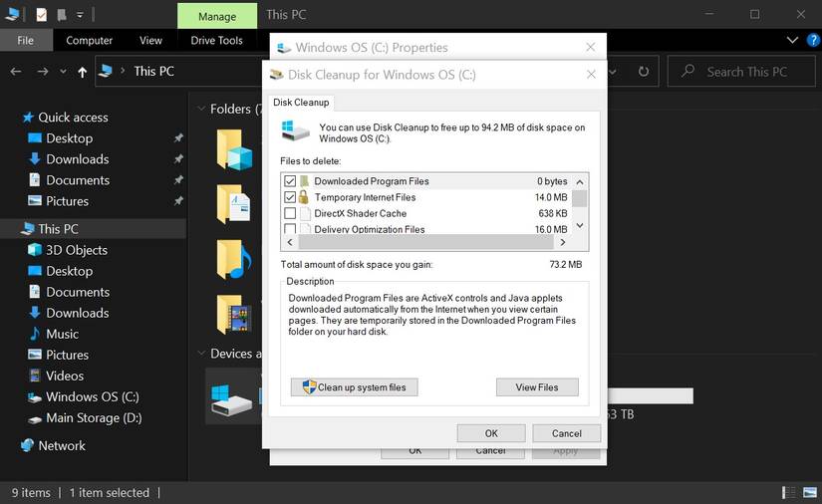Viewport: 822px width, 504px height.
Task: Select Main Storage (D:) in navigation pane
Action: (x=94, y=417)
